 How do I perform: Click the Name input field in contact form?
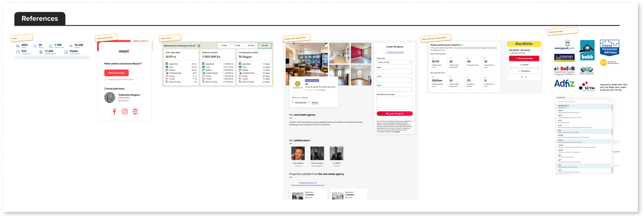click(x=394, y=71)
